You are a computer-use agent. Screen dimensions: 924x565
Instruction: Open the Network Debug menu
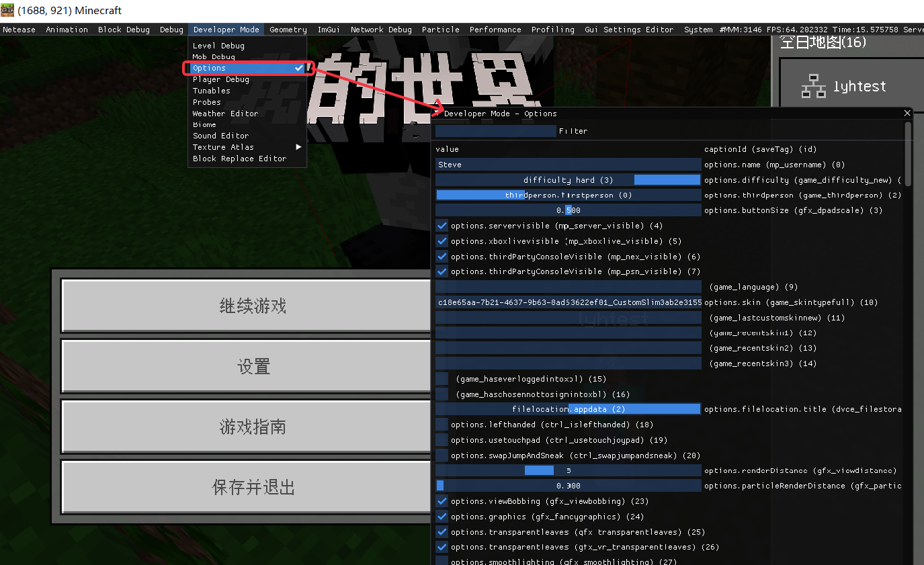pos(381,30)
